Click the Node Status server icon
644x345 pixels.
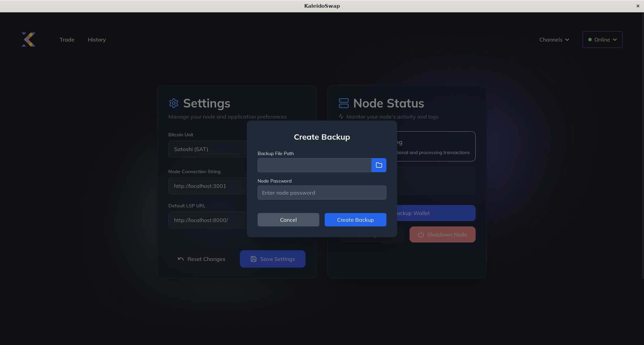tap(343, 103)
